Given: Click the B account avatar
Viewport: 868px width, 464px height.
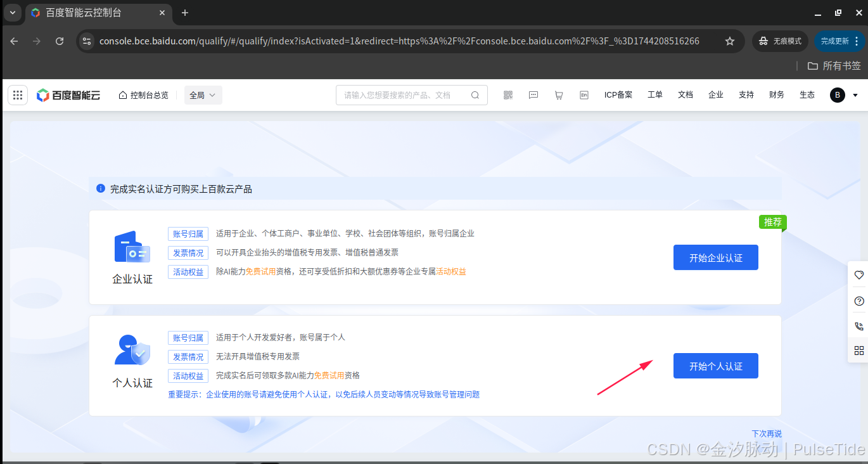Looking at the screenshot, I should pos(838,95).
